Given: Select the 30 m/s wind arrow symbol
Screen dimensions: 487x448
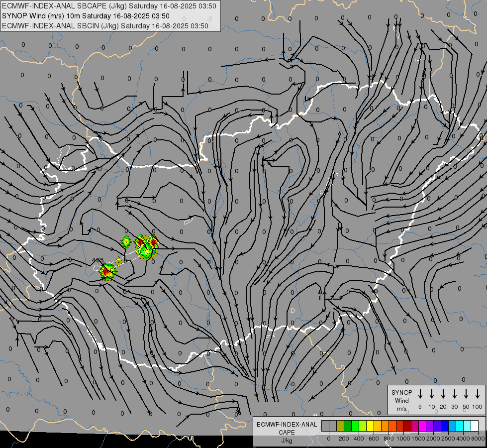Looking at the screenshot, I should pyautogui.click(x=454, y=394).
